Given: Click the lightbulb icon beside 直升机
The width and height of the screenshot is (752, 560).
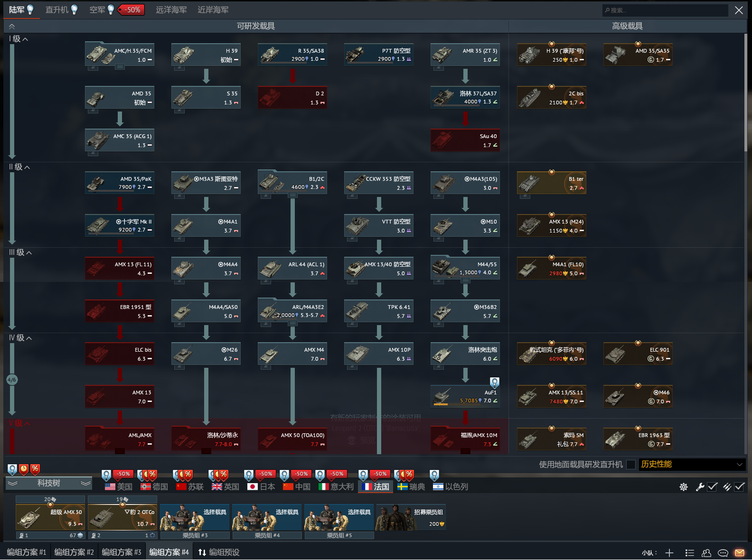Looking at the screenshot, I should click(74, 9).
